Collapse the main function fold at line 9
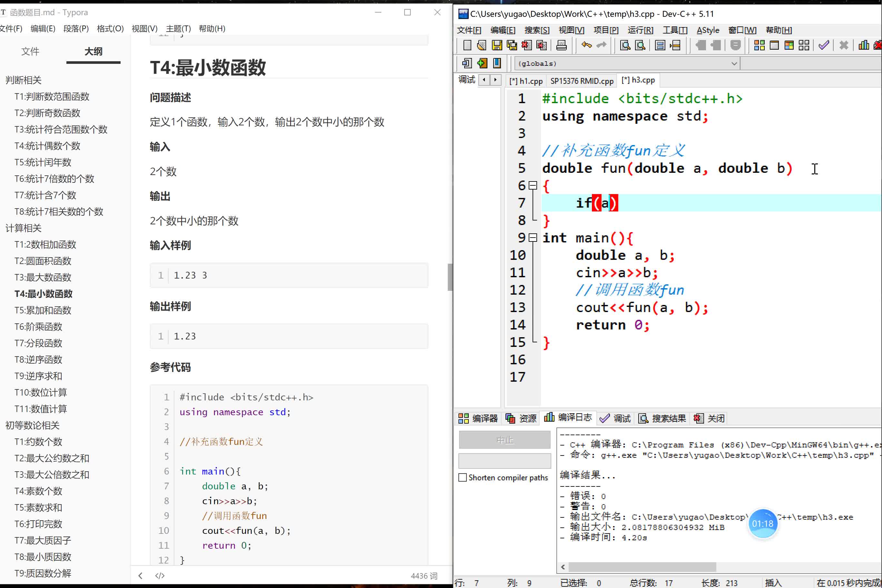Screen dimensions: 882x588 coord(533,238)
